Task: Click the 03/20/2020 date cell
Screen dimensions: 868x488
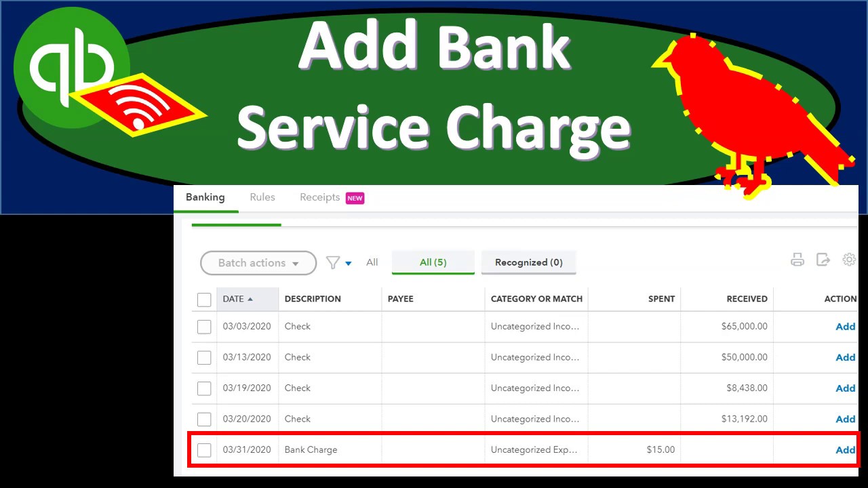Action: click(x=247, y=419)
